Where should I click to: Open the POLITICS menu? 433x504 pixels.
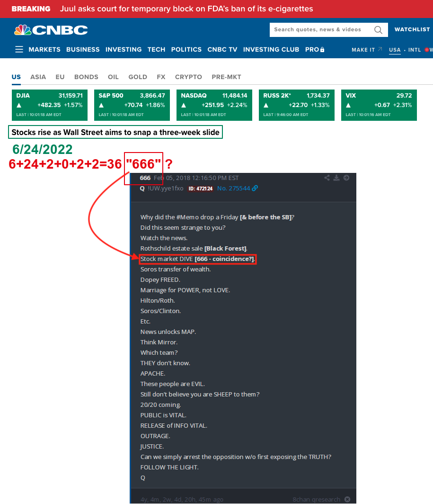pos(186,49)
